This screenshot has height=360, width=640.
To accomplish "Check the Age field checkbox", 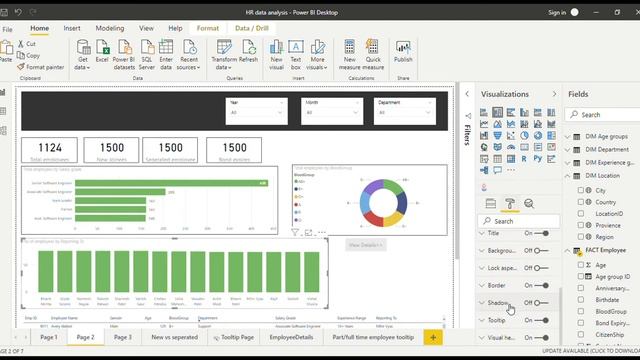I will click(580, 265).
